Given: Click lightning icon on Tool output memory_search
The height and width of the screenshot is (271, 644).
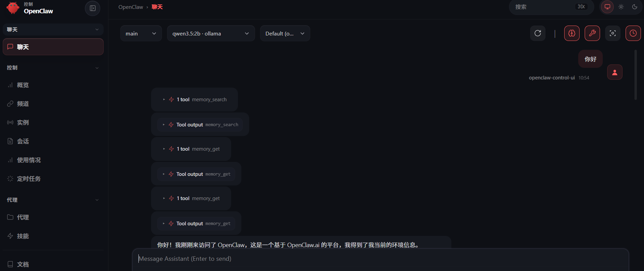Looking at the screenshot, I should (x=171, y=125).
